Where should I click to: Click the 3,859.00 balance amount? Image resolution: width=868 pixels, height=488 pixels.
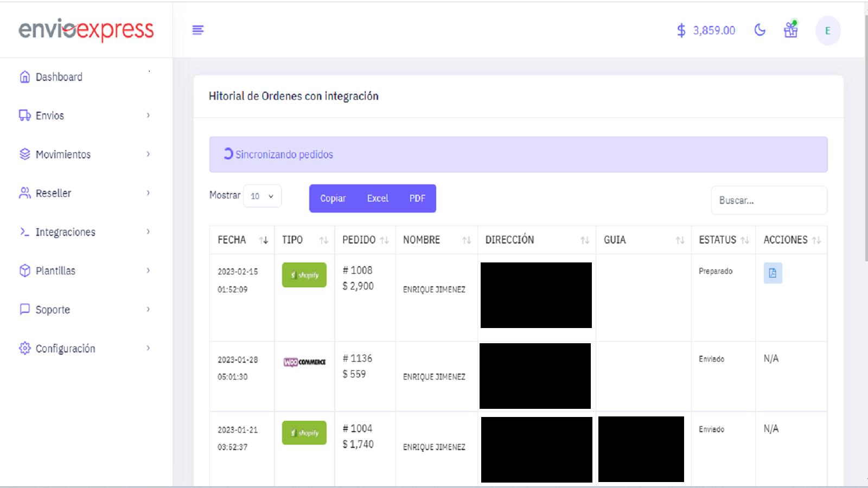pyautogui.click(x=714, y=30)
